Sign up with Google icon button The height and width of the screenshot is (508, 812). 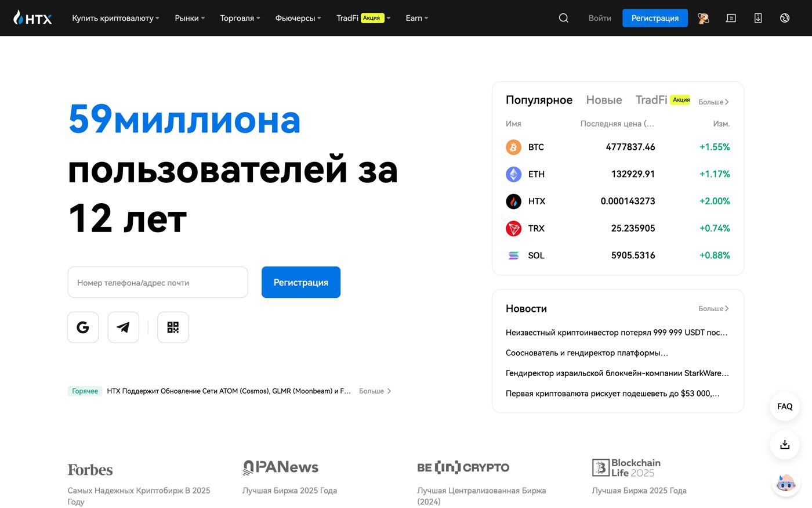[x=83, y=327]
